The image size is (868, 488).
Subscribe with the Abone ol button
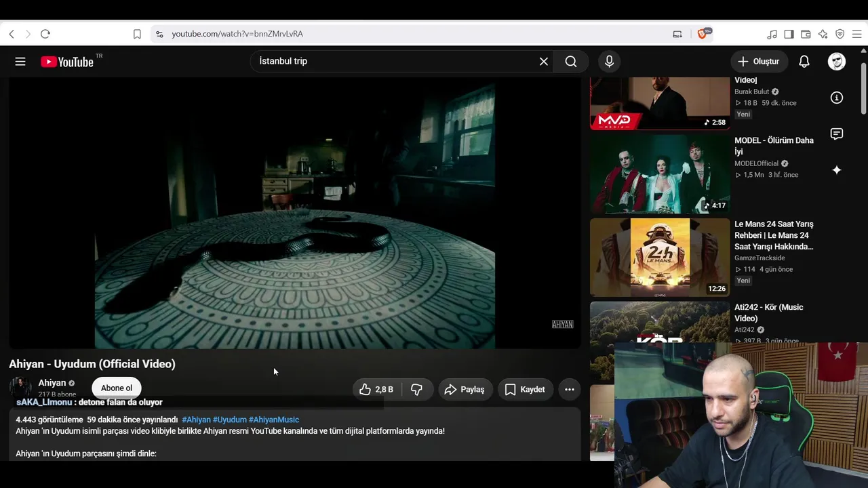pos(117,388)
